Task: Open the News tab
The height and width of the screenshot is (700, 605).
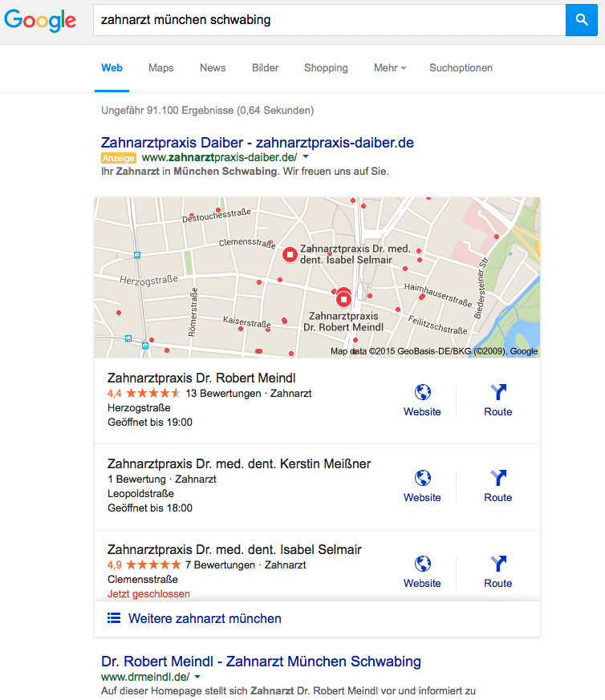Action: (213, 68)
